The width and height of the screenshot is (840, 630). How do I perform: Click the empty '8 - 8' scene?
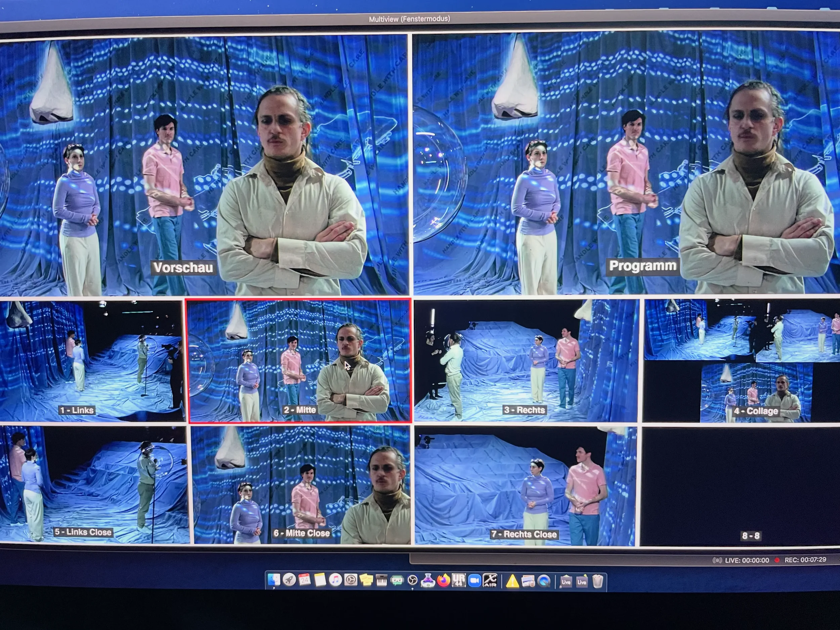[741, 487]
